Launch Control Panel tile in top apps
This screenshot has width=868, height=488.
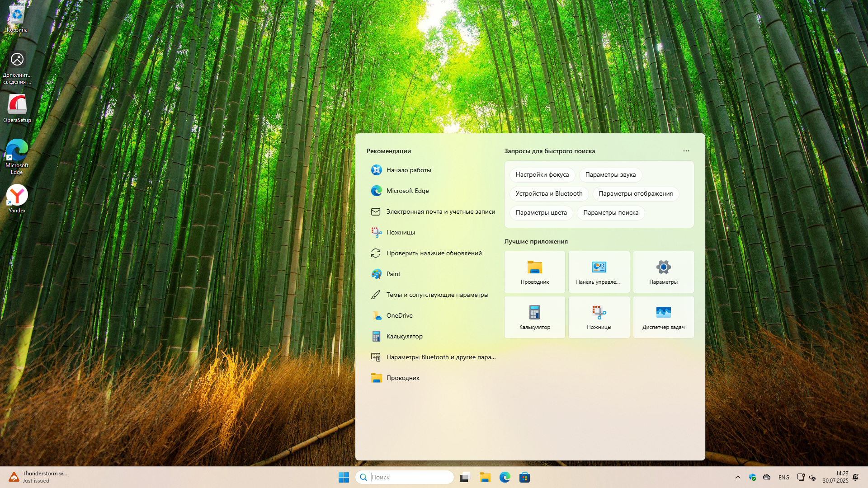[x=599, y=272]
